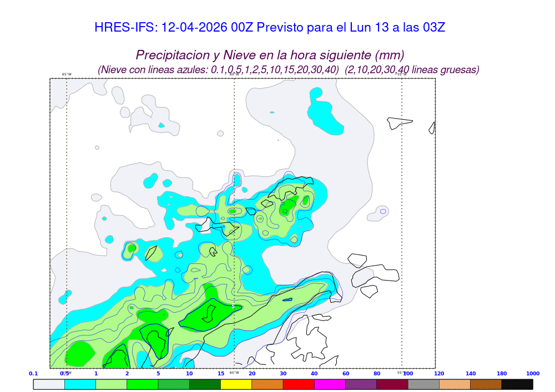The height and width of the screenshot is (392, 555).
Task: Click the dark green legend swatch
Action: pyautogui.click(x=205, y=384)
